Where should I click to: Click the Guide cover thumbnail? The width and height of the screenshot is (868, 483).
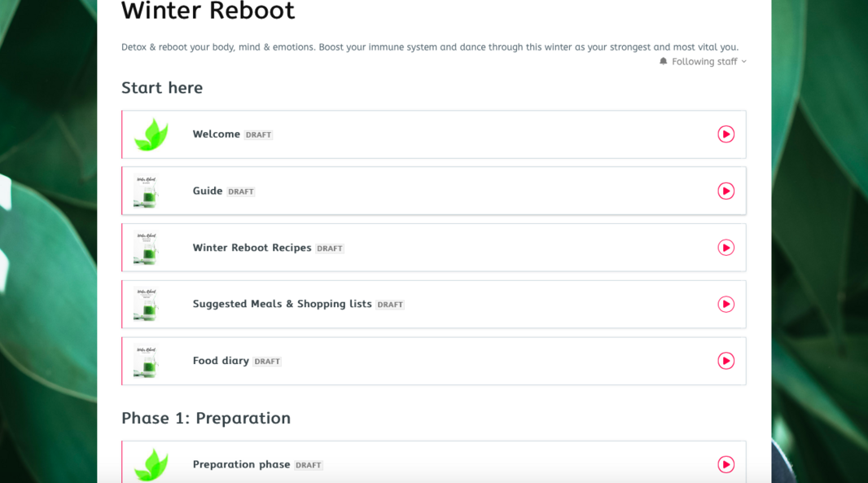[146, 191]
